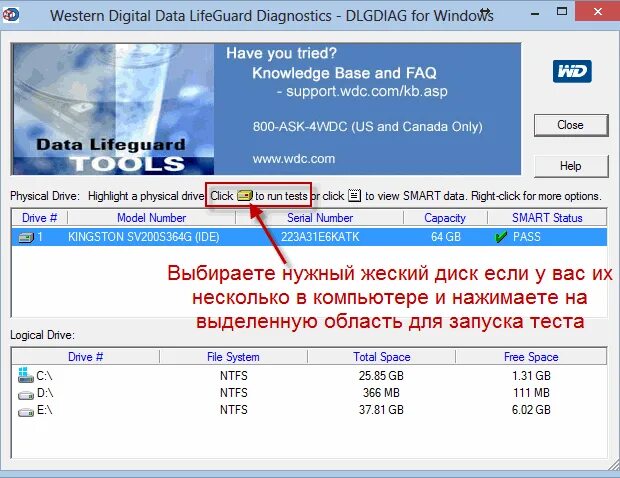This screenshot has height=478, width=620.
Task: Select the E:\ logical drive row
Action: [309, 410]
